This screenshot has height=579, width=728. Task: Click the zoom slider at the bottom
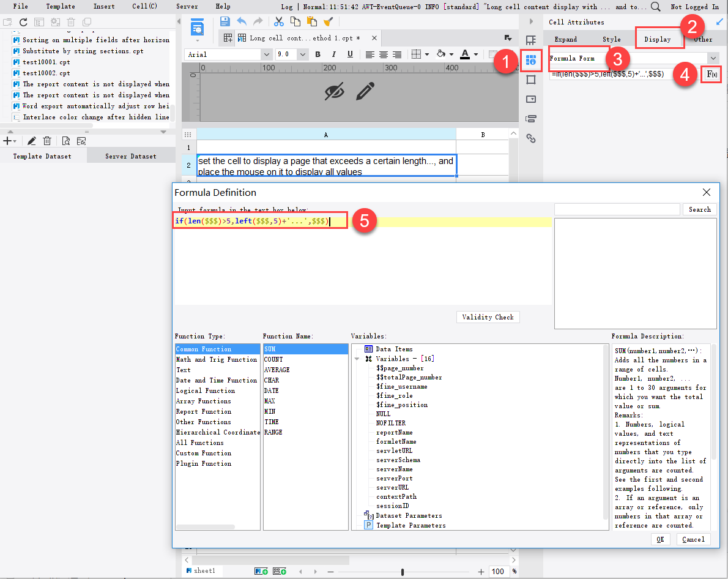pos(403,570)
